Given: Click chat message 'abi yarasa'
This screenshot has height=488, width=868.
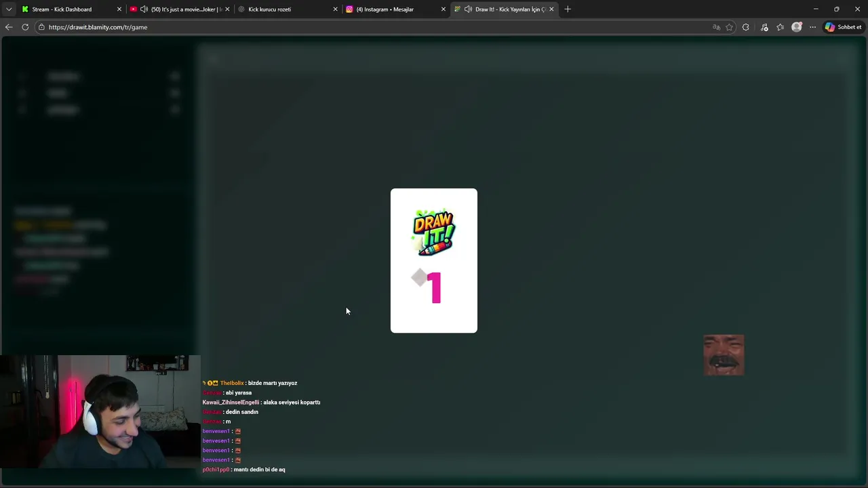Looking at the screenshot, I should point(239,392).
